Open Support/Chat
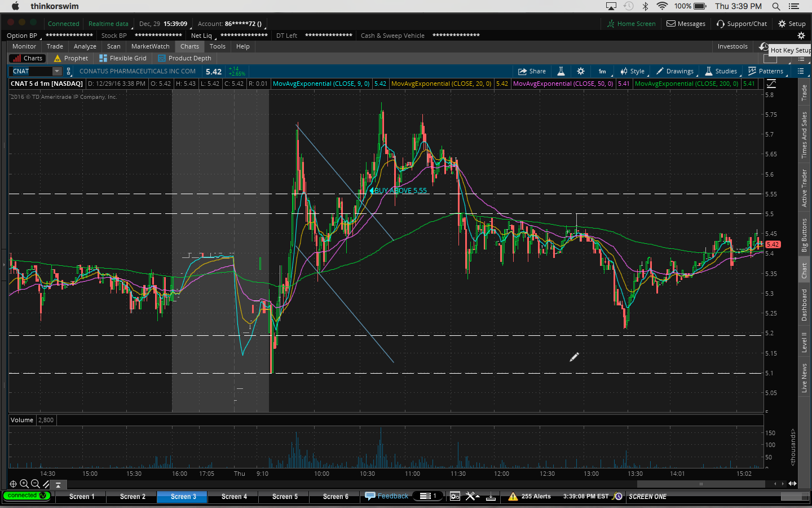Viewport: 812px width, 508px height. point(742,24)
